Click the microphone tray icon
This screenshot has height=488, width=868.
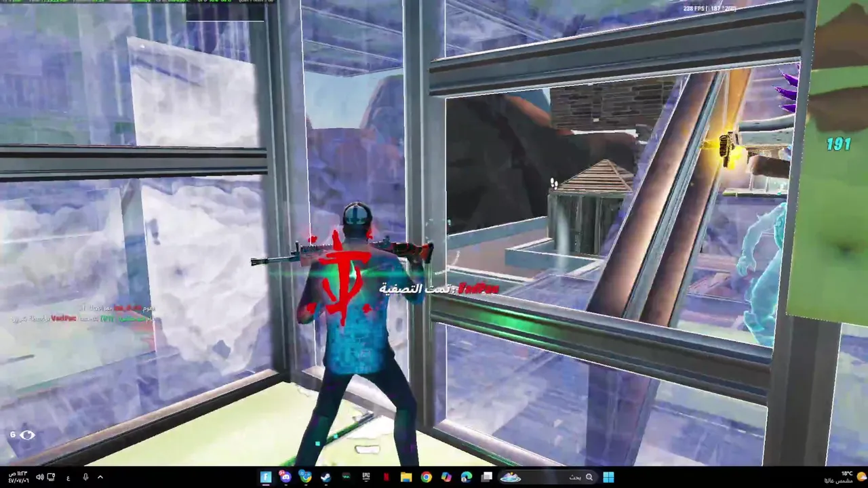(x=85, y=477)
